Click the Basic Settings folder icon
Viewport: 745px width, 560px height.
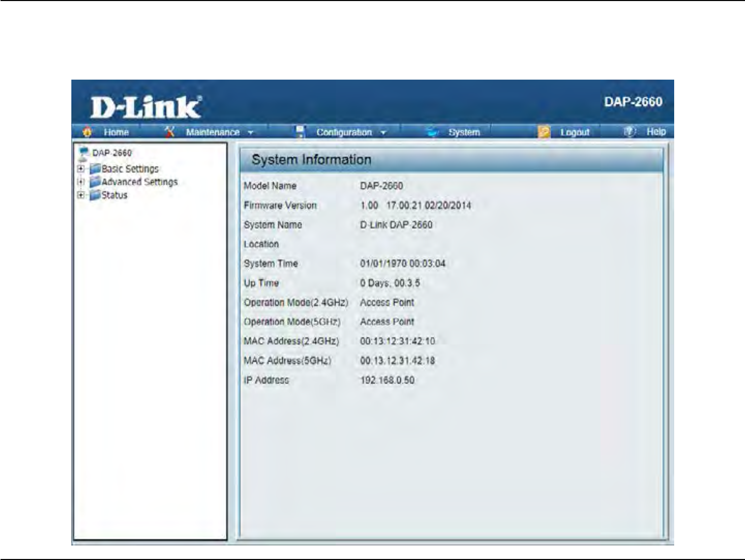click(x=95, y=169)
